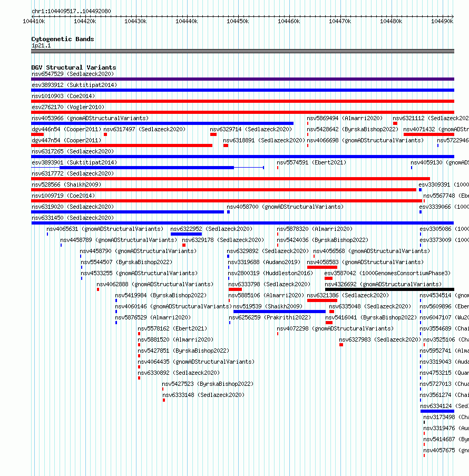469x476 pixels.
Task: Select nsv3319688 (Audano2019) label
Action: [264, 263]
